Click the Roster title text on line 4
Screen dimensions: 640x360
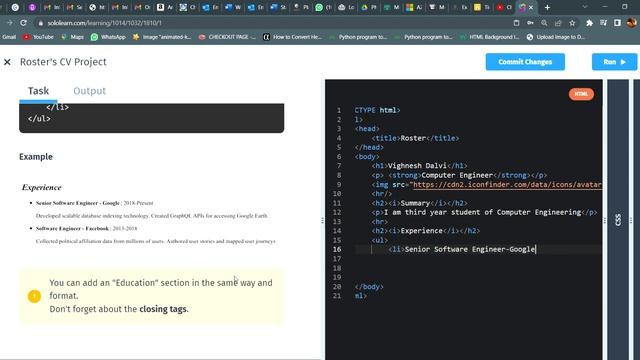pyautogui.click(x=413, y=138)
